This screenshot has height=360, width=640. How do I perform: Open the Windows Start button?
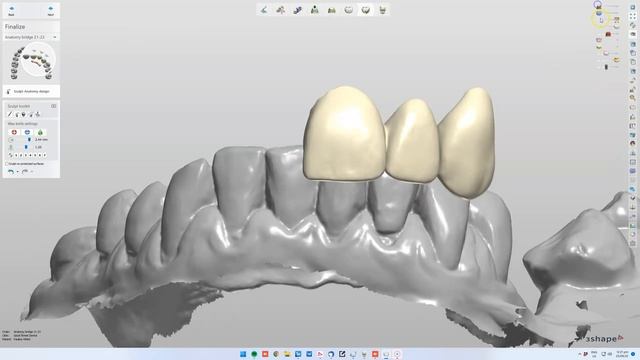[243, 354]
